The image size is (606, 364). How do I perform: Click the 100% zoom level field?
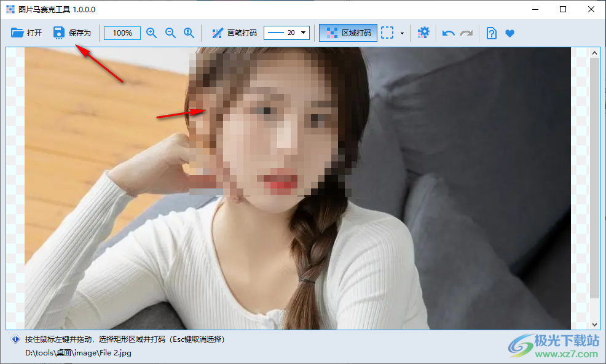click(122, 33)
